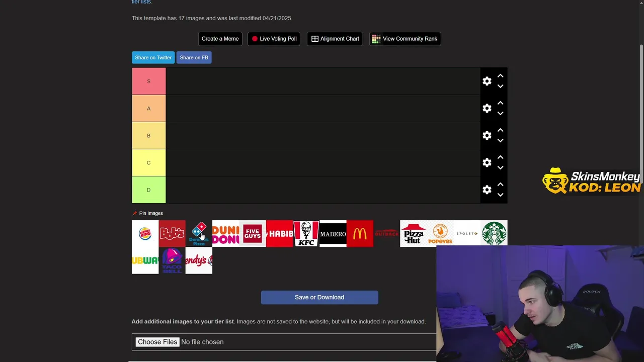View Community Rank
The width and height of the screenshot is (644, 362).
[x=405, y=39]
